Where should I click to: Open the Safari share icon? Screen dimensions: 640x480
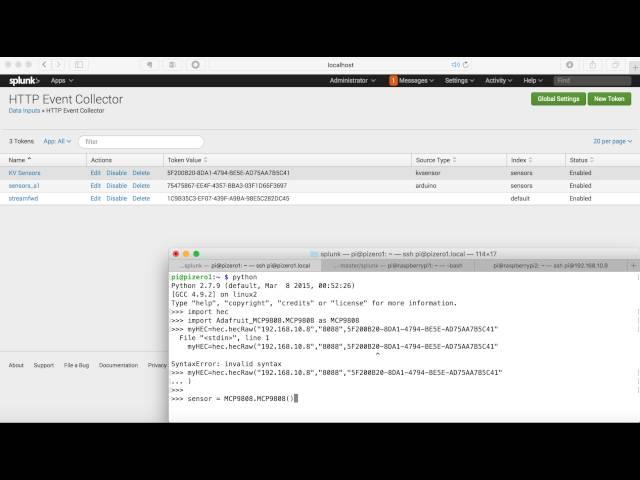tap(593, 64)
